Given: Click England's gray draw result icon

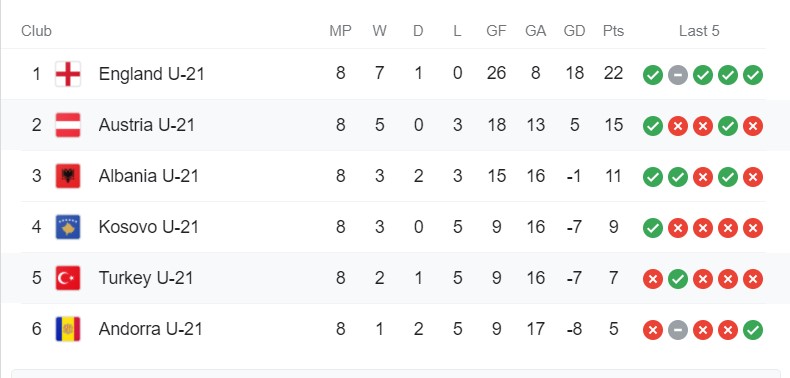Looking at the screenshot, I should (678, 75).
